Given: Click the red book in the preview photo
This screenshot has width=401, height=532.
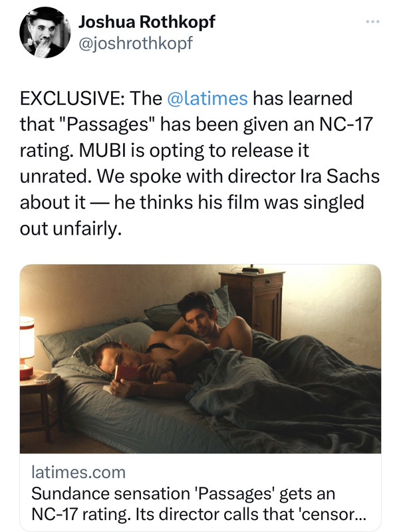Looking at the screenshot, I should click(x=126, y=373).
